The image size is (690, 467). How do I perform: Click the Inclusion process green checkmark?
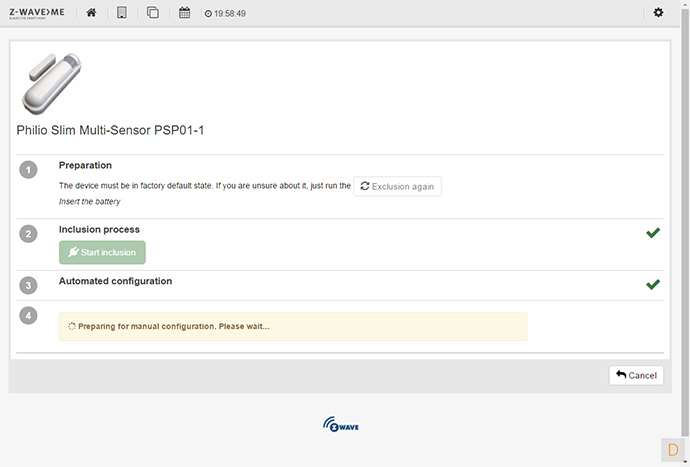point(653,233)
